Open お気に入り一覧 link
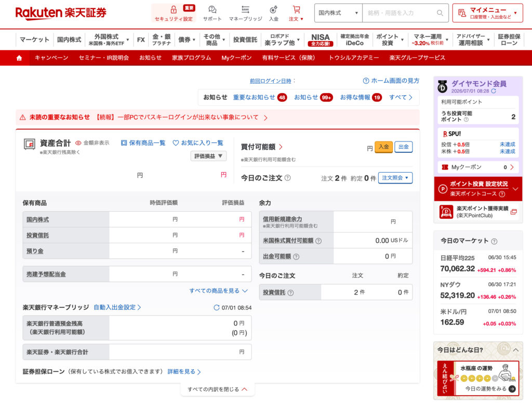This screenshot has height=403, width=532. coord(198,143)
